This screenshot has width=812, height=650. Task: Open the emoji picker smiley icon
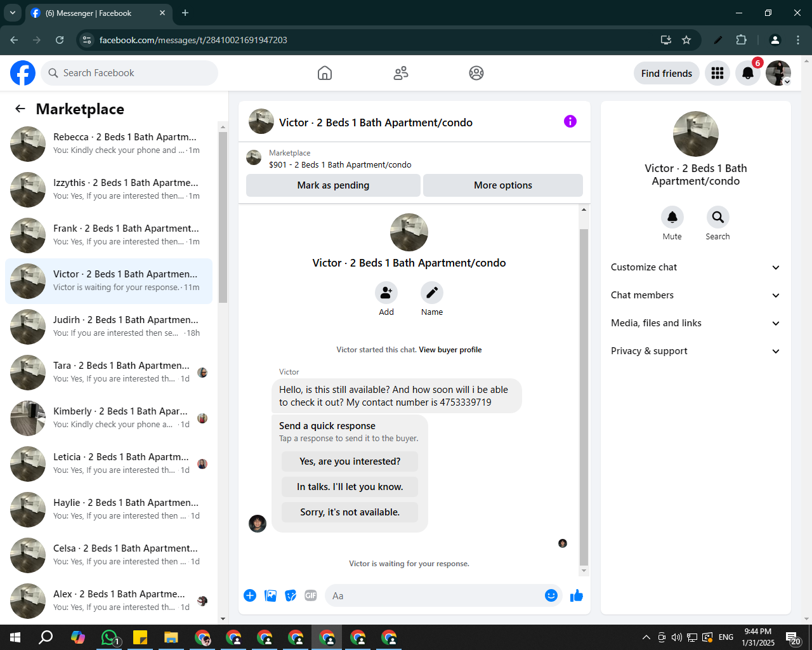click(x=551, y=595)
